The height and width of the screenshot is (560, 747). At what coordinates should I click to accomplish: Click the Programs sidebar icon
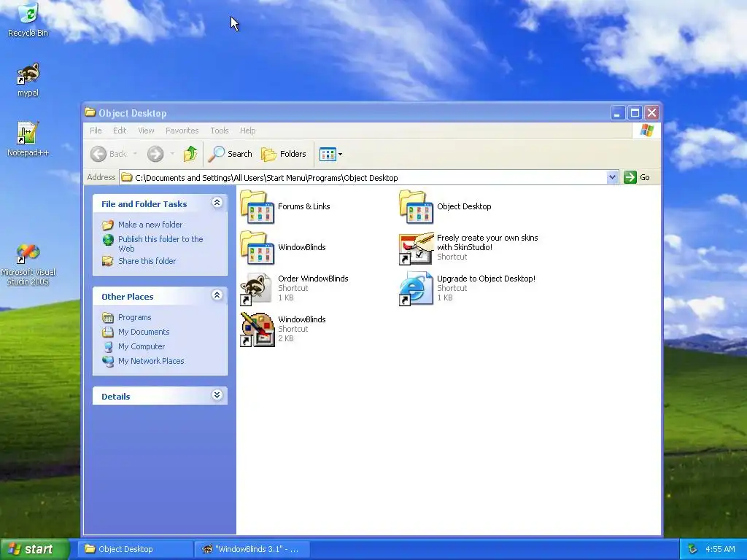click(108, 317)
